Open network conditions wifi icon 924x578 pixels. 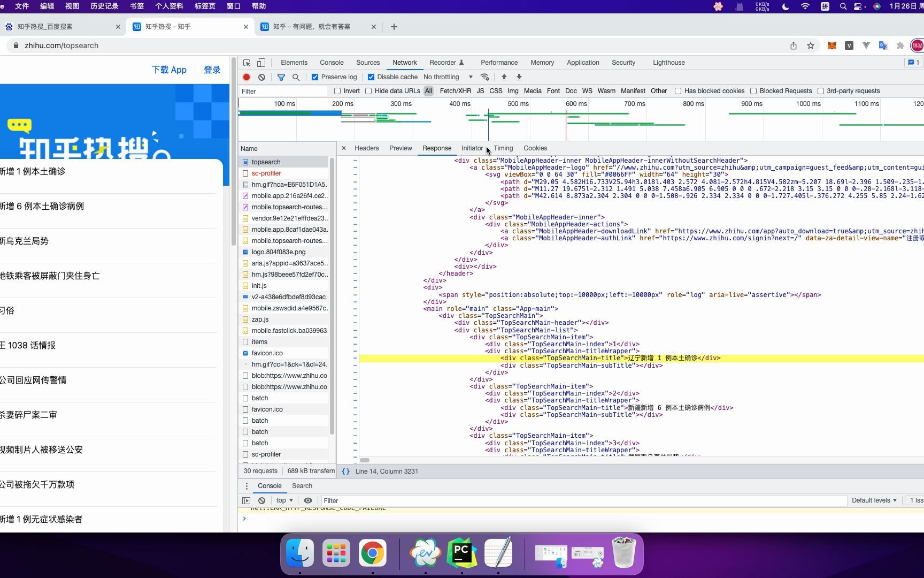(485, 77)
